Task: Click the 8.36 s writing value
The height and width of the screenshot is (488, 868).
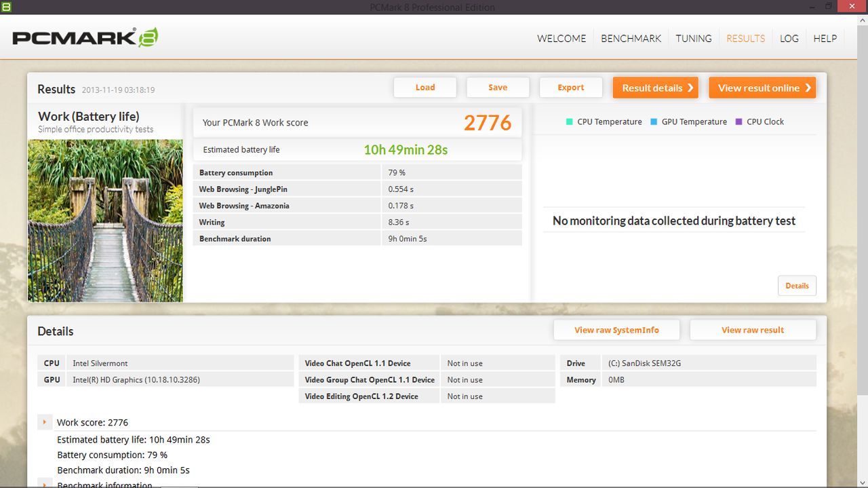Action: coord(399,222)
